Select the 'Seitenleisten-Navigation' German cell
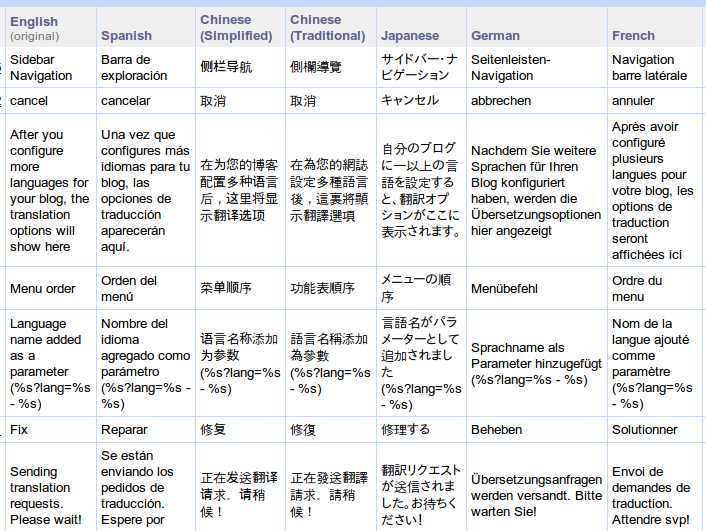Viewport: 706px width, 531px height. tap(537, 68)
